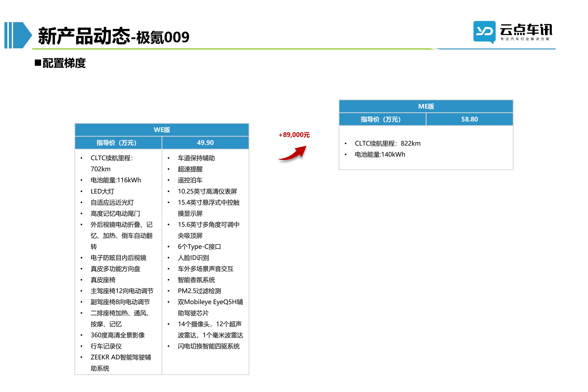Click the 车外多场景声音交互 item
The image size is (588, 392).
coord(205,269)
